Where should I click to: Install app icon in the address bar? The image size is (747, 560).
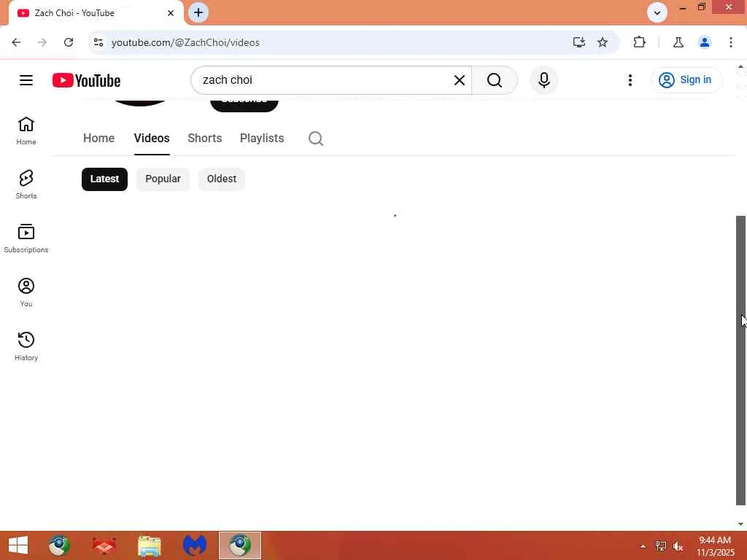[578, 42]
